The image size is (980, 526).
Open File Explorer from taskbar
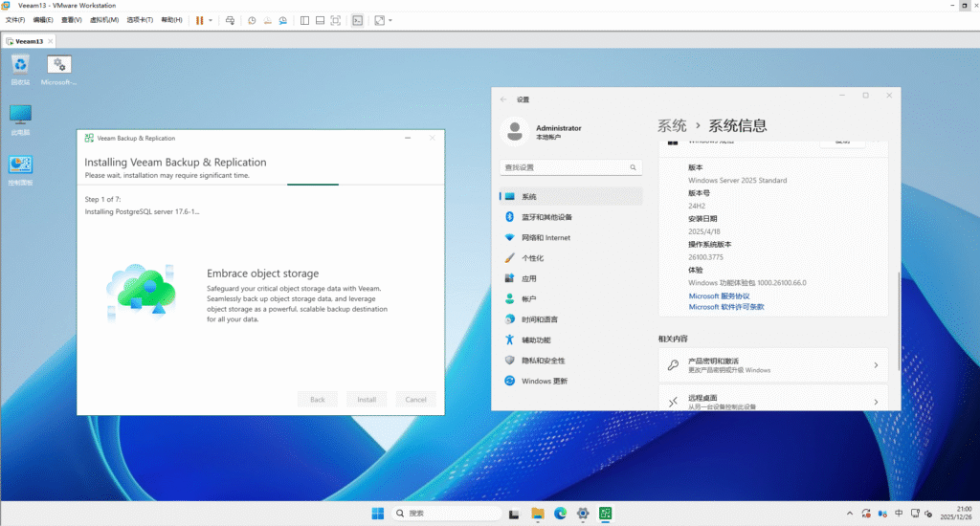pos(537,514)
